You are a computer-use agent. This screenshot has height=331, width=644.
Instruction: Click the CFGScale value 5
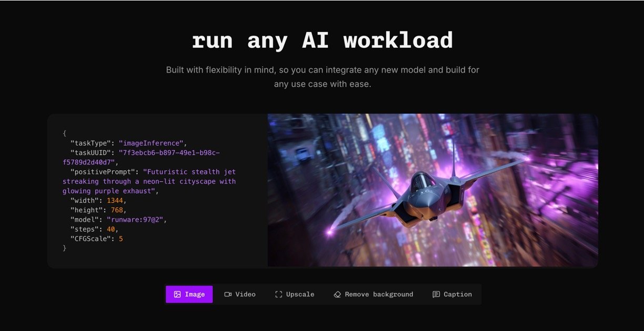pos(120,239)
